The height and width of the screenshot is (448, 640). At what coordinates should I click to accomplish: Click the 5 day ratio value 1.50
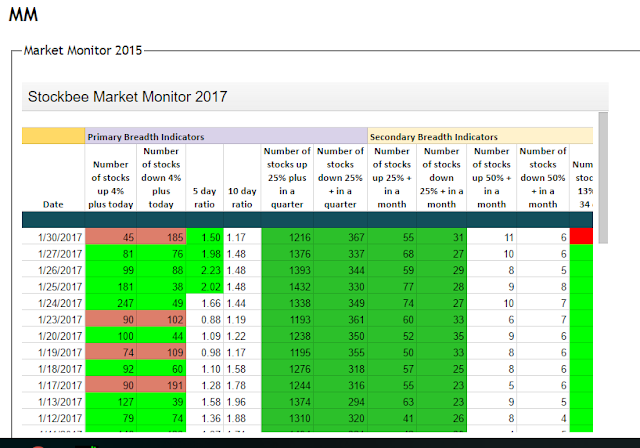[x=204, y=237]
